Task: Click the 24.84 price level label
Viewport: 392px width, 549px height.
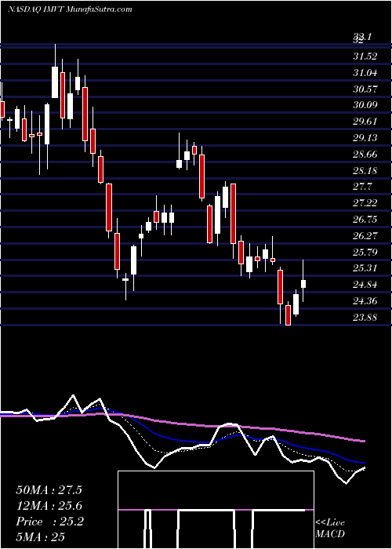Action: 365,285
